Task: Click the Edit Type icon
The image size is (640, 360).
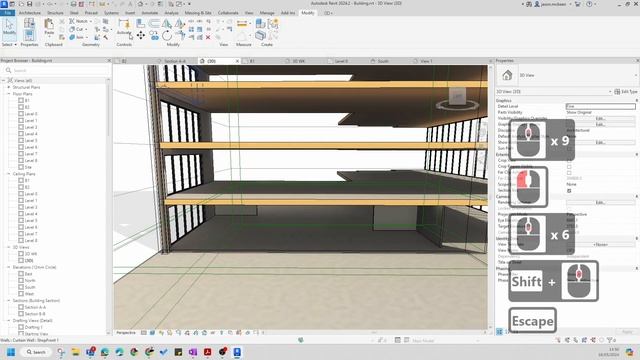Action: pos(617,91)
